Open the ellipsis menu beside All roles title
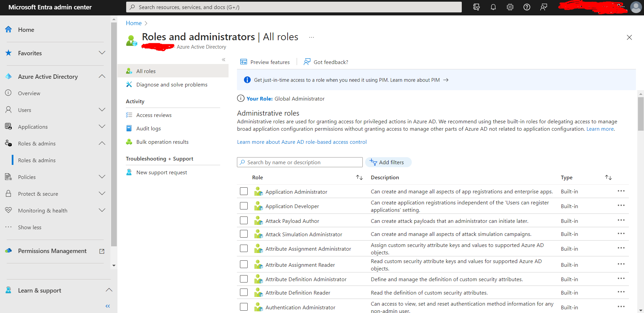This screenshot has height=313, width=644. coord(311,37)
